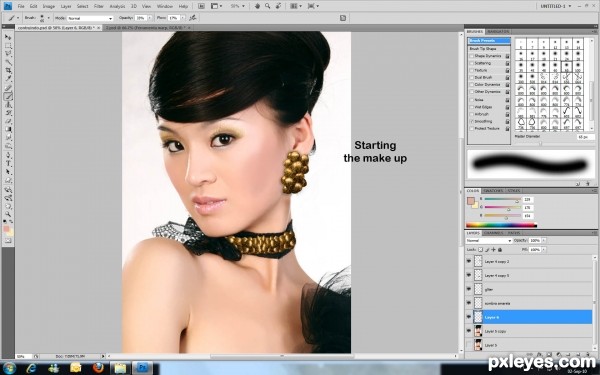Select the History Brush tool
Viewport: 600px width, 375px height.
pyautogui.click(x=8, y=113)
